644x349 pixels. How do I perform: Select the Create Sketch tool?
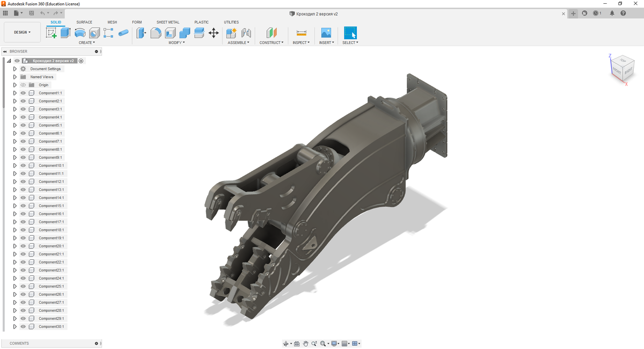coord(52,33)
